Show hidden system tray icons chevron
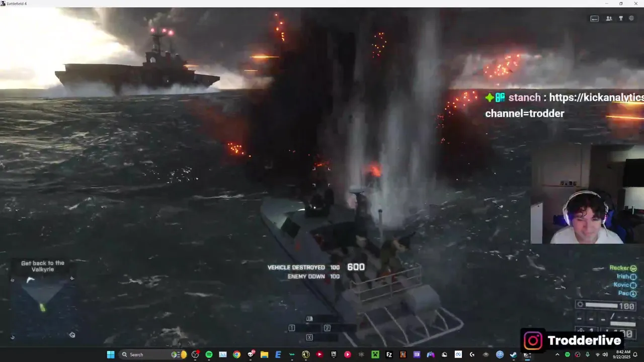 pos(557,354)
